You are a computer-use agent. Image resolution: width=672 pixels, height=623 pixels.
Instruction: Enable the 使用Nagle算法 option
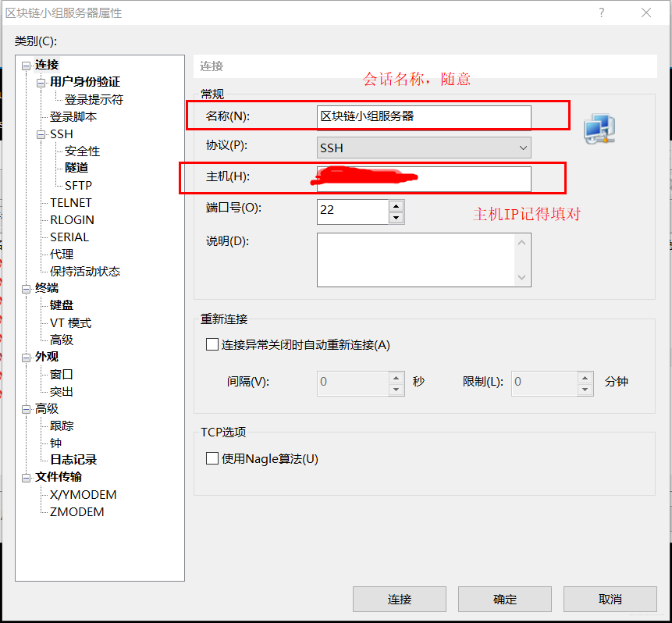tap(212, 458)
